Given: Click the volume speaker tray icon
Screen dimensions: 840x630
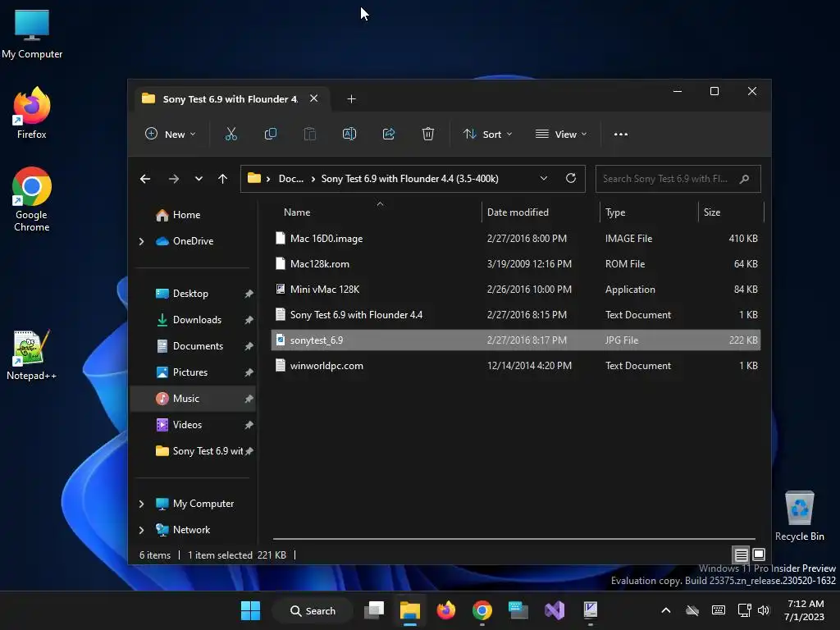Looking at the screenshot, I should (764, 610).
